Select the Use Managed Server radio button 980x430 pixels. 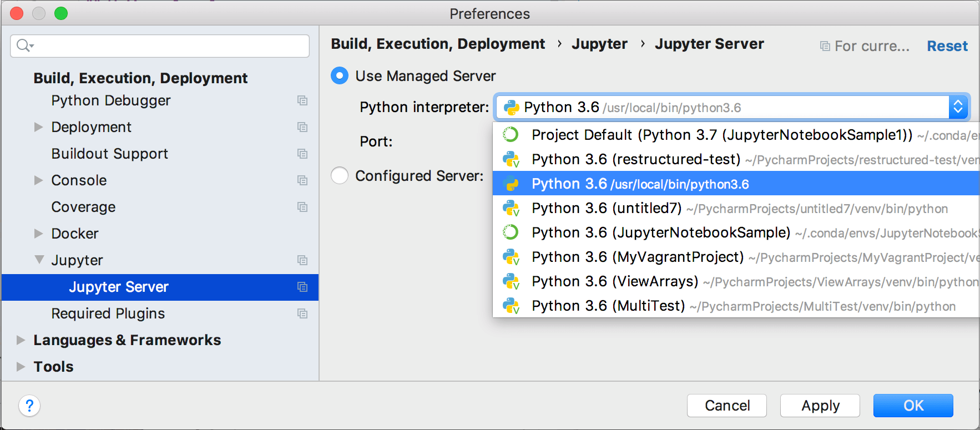pyautogui.click(x=340, y=75)
